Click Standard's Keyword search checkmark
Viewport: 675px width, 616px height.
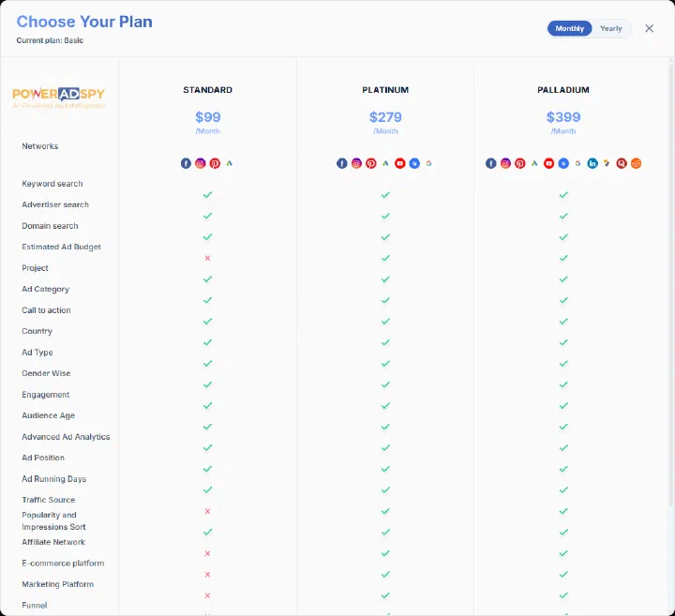tap(207, 195)
